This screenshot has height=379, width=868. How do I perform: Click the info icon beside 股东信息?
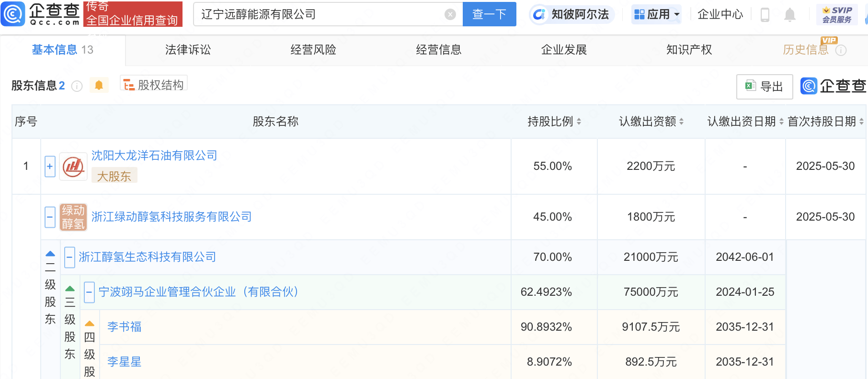pos(77,86)
